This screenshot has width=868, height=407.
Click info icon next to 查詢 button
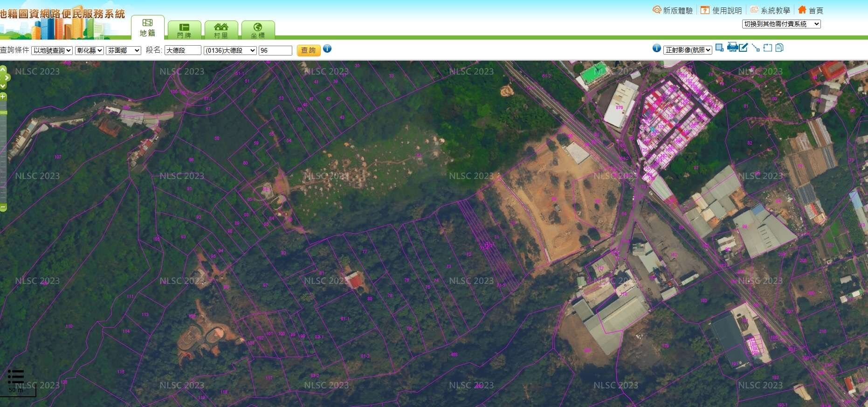pyautogui.click(x=327, y=48)
